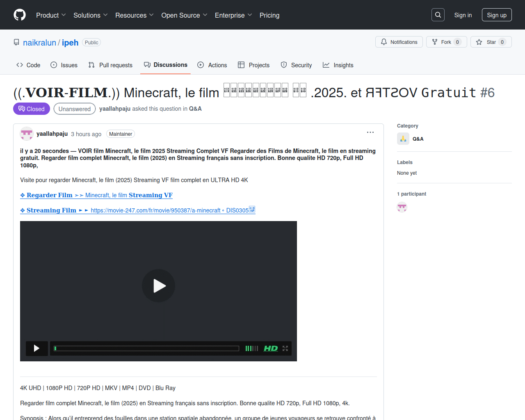Click yaallahpaju's avatar next to the post
The image size is (525, 420).
tap(27, 134)
